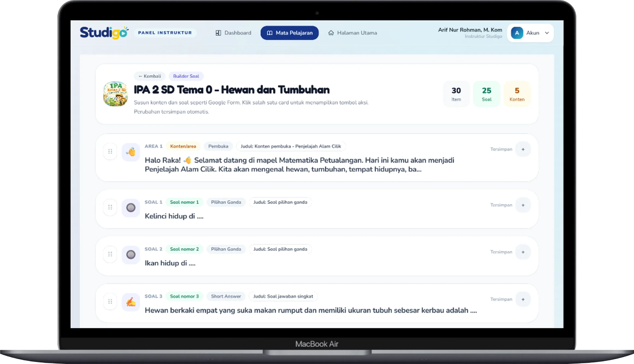Click the Tersimpan status on Area 1
Screen dimensions: 634x364
click(501, 149)
